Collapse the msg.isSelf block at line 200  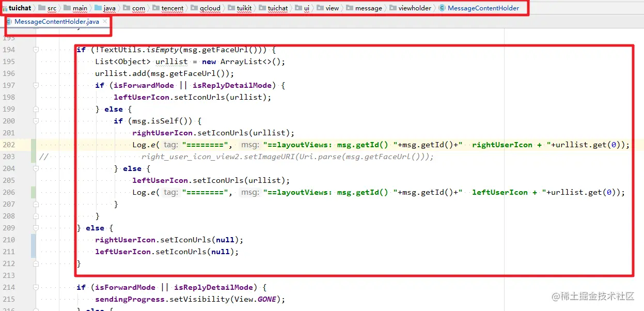(36, 121)
